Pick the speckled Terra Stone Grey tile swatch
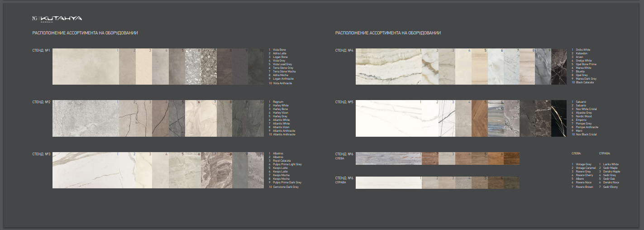The image size is (644, 230). [x=193, y=67]
